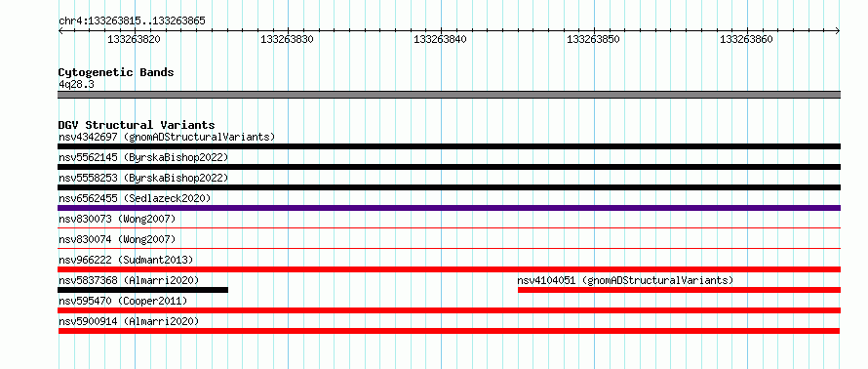
Task: Open variant nsv5837368 (Almarri2020) label
Action: pos(129,280)
